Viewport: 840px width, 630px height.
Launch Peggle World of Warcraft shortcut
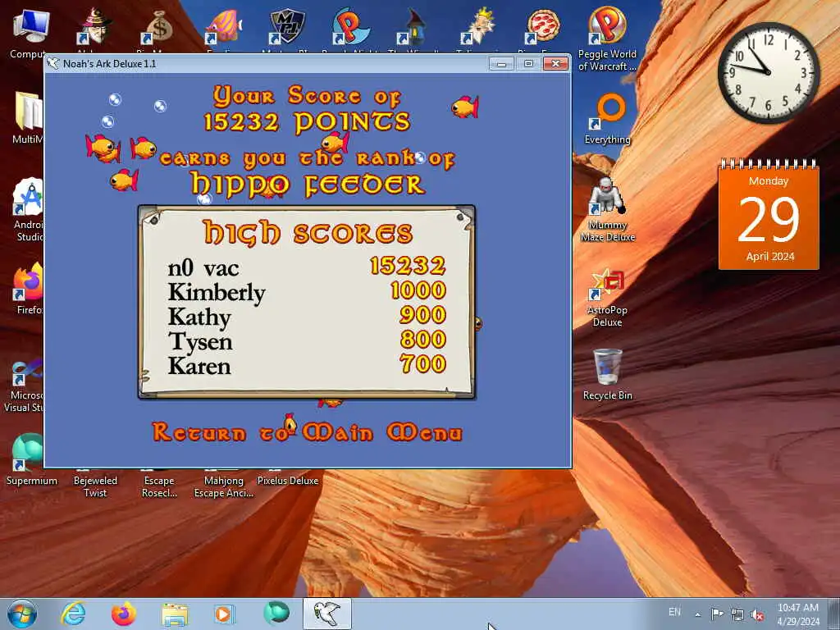[x=607, y=39]
